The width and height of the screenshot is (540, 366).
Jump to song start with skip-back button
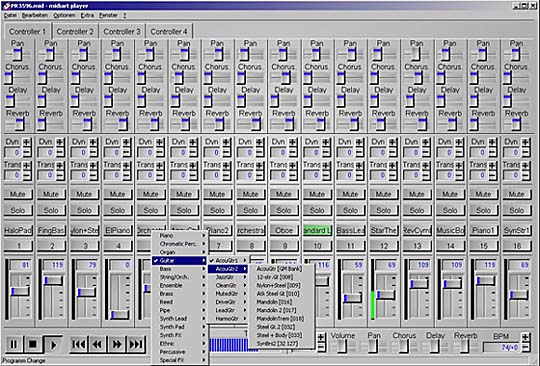pyautogui.click(x=79, y=344)
